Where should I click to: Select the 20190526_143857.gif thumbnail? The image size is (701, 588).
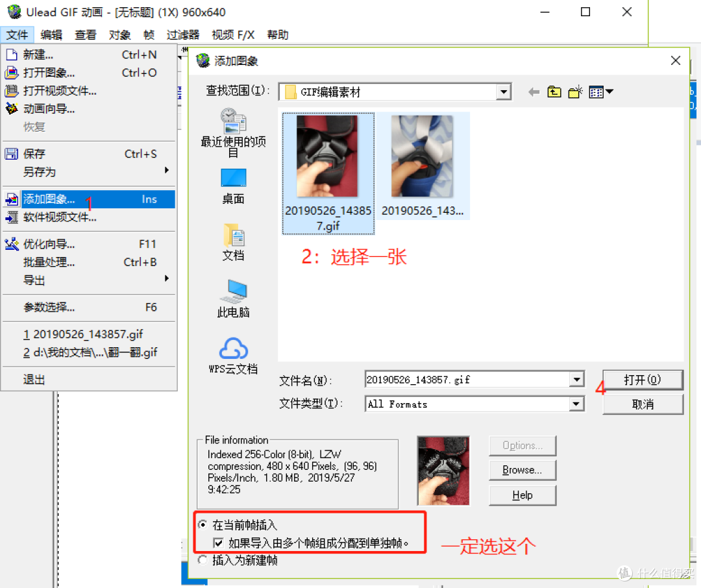pos(328,156)
